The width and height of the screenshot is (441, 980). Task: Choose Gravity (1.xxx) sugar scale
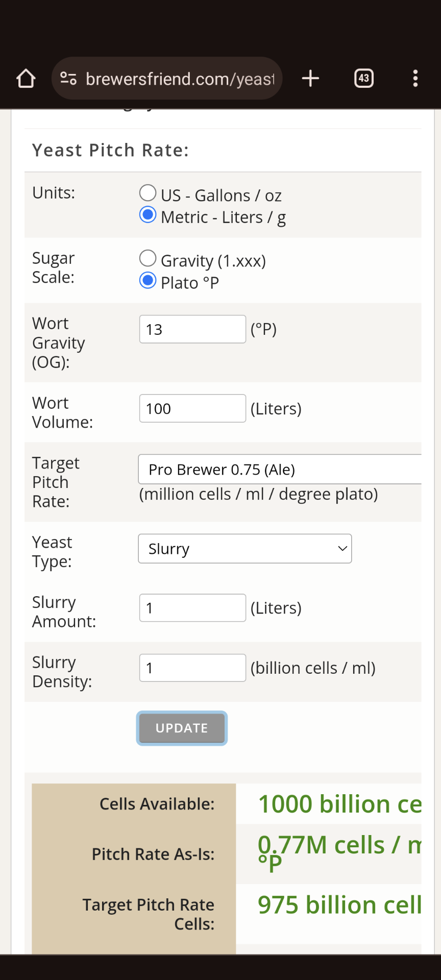(x=148, y=259)
